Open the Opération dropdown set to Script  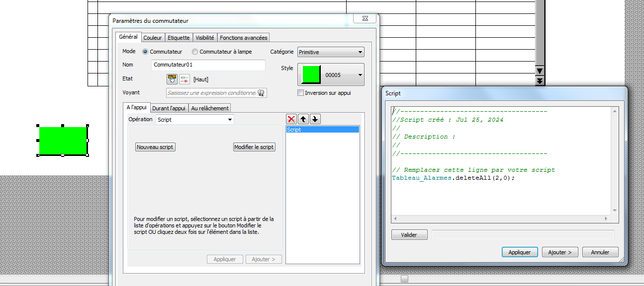pos(194,120)
